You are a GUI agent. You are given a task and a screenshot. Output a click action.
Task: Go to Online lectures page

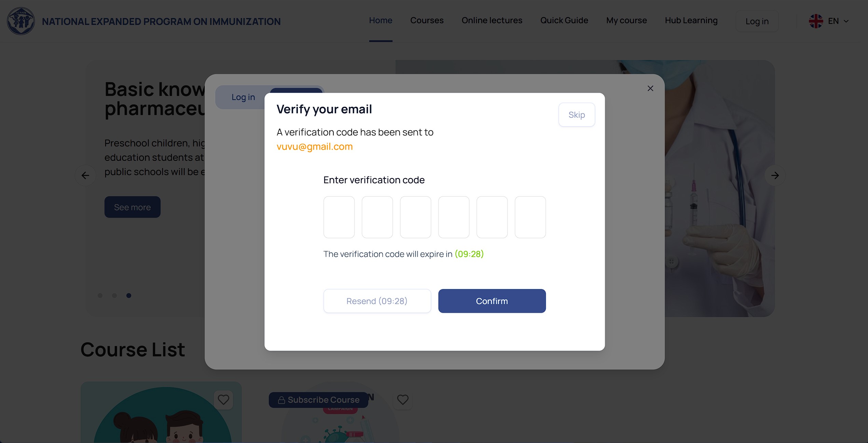pyautogui.click(x=492, y=20)
